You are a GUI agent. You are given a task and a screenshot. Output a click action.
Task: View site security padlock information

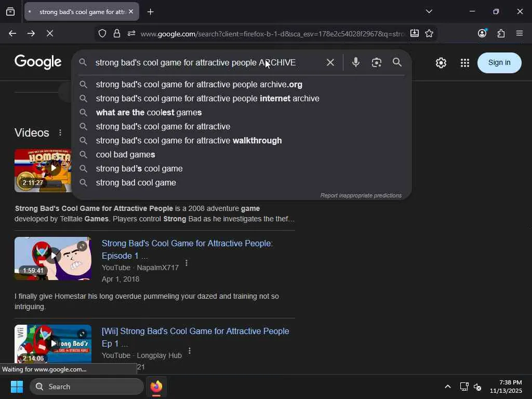(x=117, y=33)
